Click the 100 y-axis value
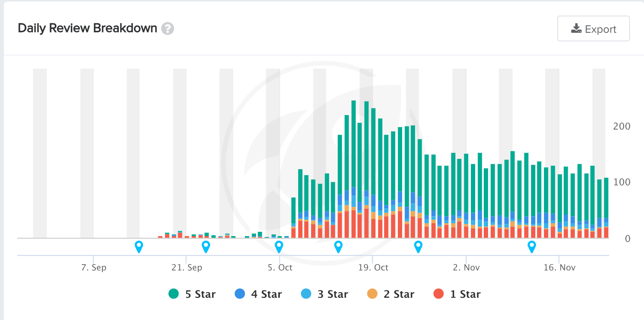This screenshot has width=644, height=320. click(x=622, y=182)
